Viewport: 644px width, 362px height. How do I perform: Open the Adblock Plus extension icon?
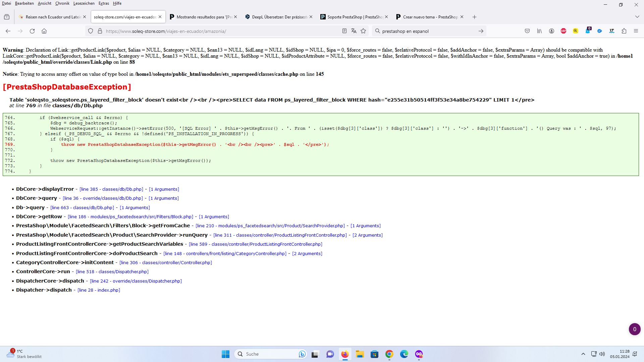click(x=563, y=31)
